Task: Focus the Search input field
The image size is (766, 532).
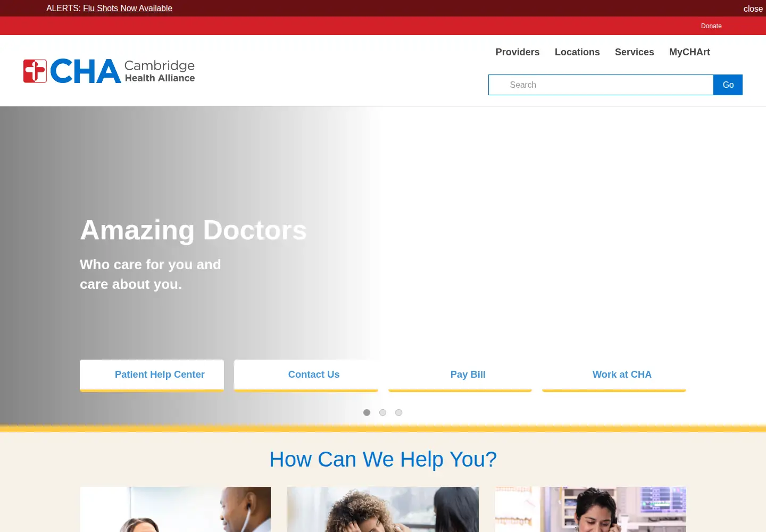Action: [601, 85]
